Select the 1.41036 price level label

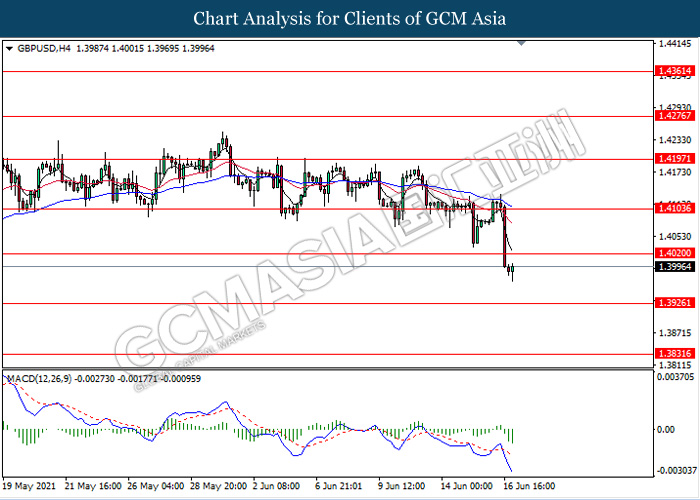coord(674,208)
